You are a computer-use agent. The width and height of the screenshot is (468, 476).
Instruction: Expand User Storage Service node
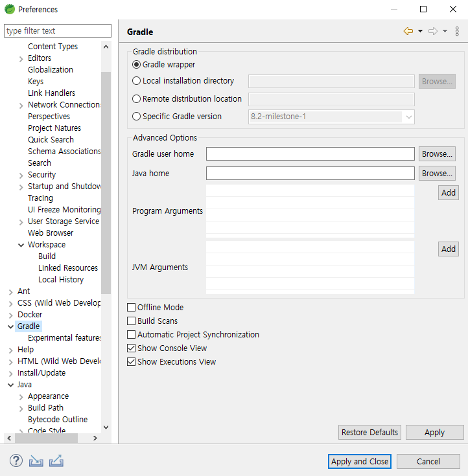tap(21, 222)
